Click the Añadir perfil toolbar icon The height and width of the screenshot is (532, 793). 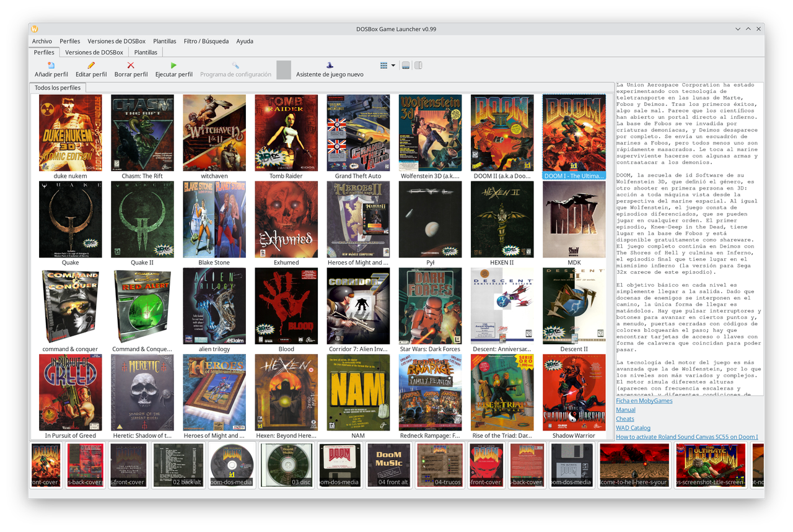[x=51, y=65]
